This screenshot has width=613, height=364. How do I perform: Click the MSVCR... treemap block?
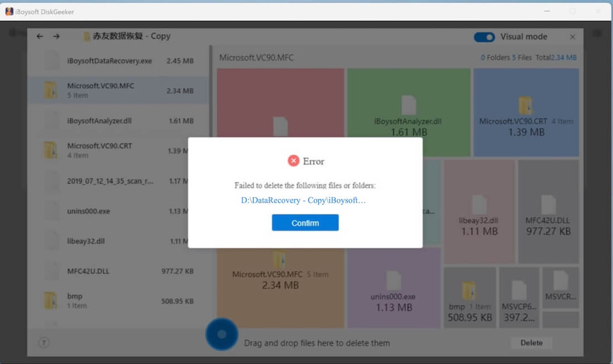(561, 287)
